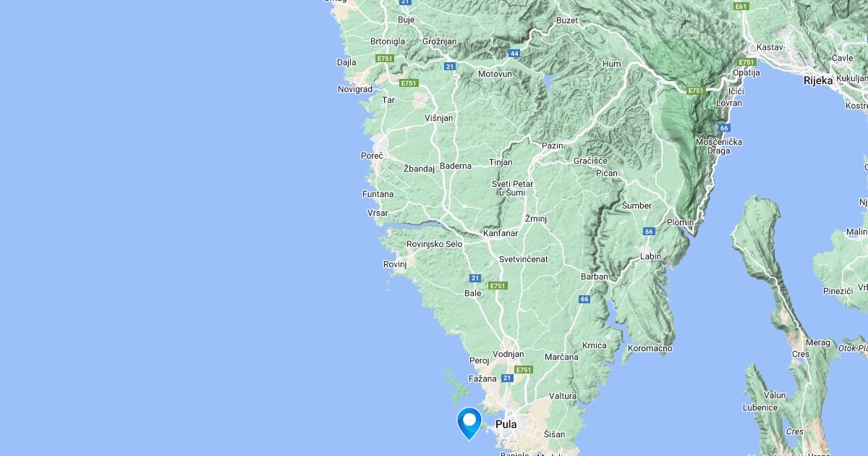Click the Poreč town label
Image resolution: width=868 pixels, height=456 pixels.
[x=372, y=156]
